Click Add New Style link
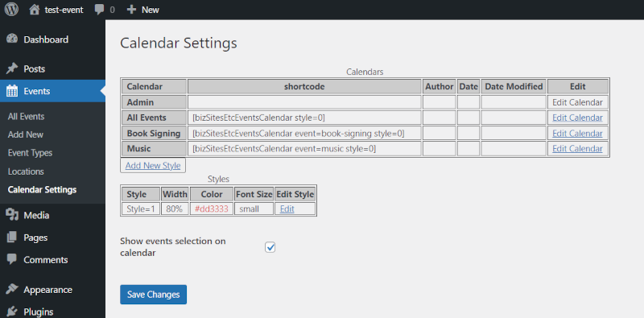644x318 pixels. [153, 166]
